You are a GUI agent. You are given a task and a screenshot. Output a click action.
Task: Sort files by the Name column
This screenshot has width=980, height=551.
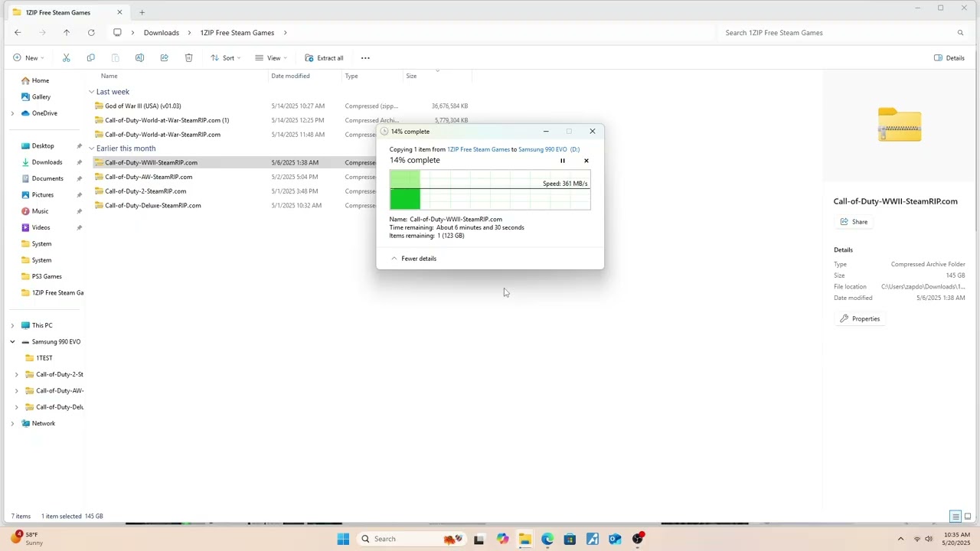[109, 76]
